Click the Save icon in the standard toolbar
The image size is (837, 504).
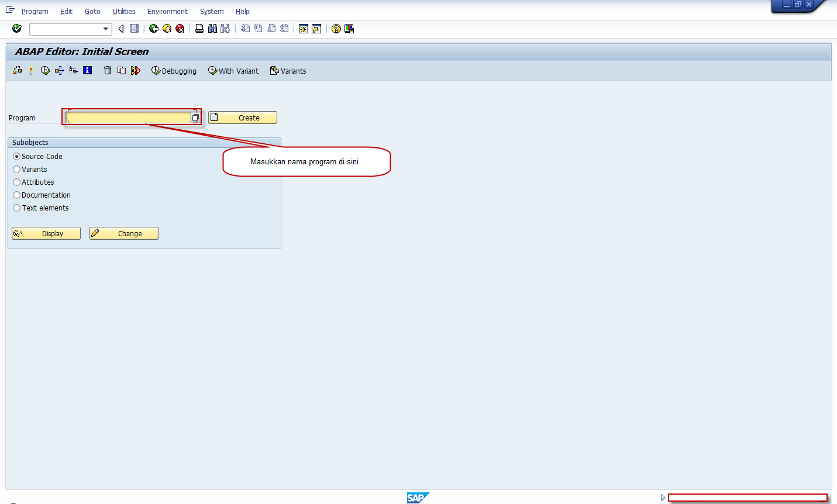134,28
